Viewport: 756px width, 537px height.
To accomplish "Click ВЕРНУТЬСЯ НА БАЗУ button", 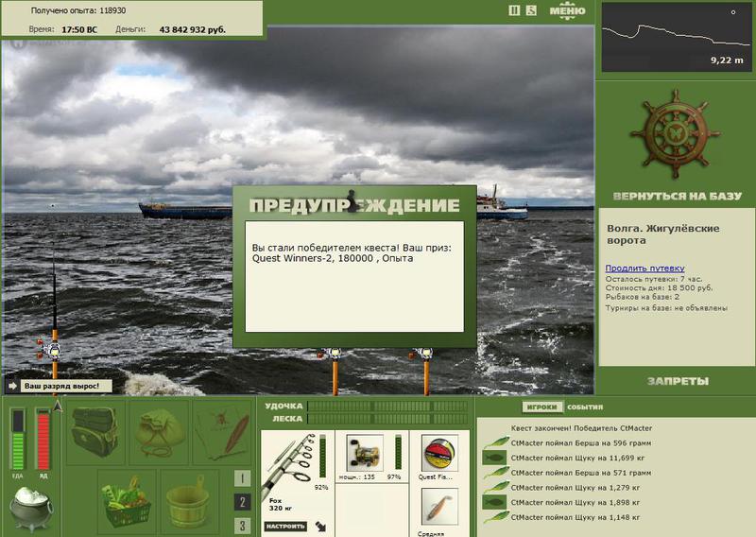I will pyautogui.click(x=677, y=196).
